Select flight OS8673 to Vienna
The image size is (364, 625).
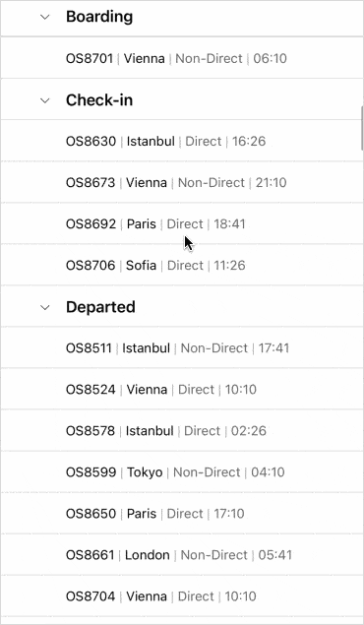(182, 182)
